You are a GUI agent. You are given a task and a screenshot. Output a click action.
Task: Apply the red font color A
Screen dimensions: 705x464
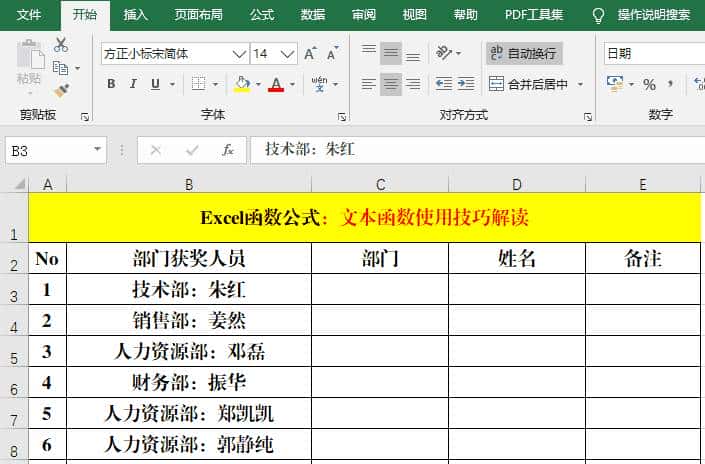click(276, 84)
